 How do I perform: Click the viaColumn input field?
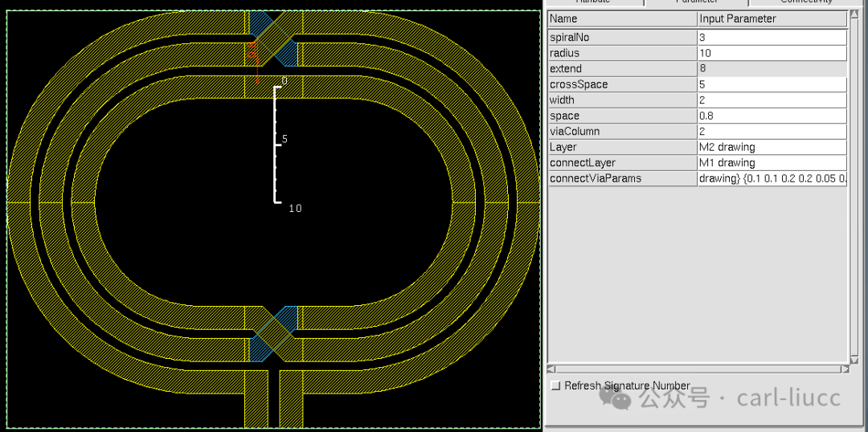tap(772, 132)
